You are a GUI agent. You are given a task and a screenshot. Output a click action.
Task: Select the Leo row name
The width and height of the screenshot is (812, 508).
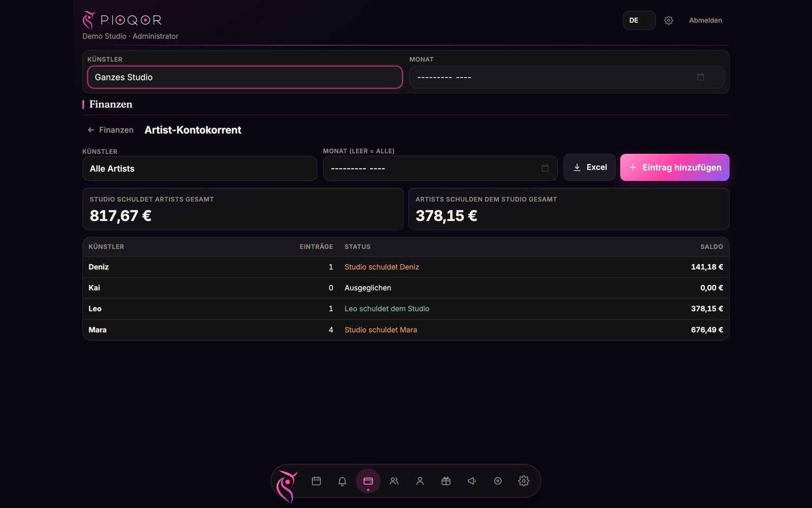pyautogui.click(x=95, y=308)
